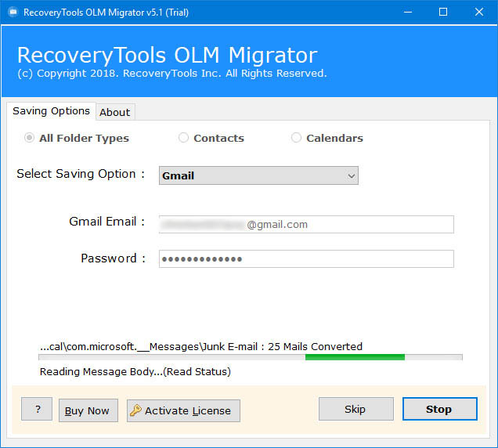Stop the migration process
Viewport: 498px width, 448px height.
[440, 409]
